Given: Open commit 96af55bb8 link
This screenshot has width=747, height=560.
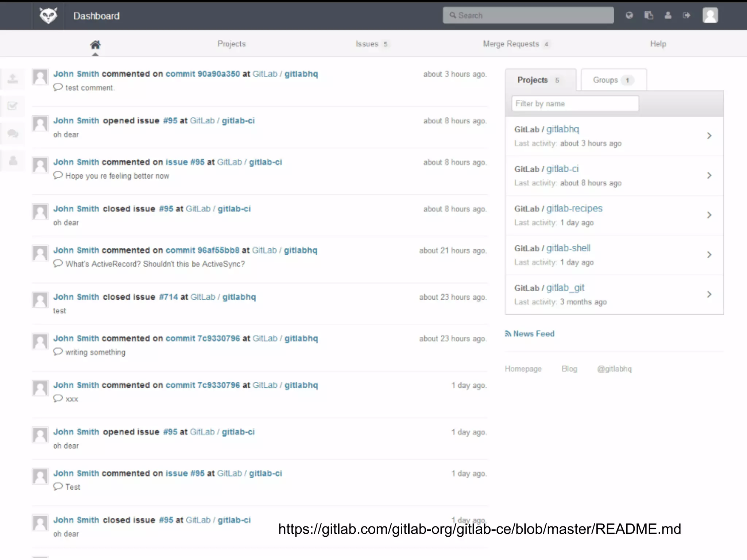Looking at the screenshot, I should tap(202, 250).
